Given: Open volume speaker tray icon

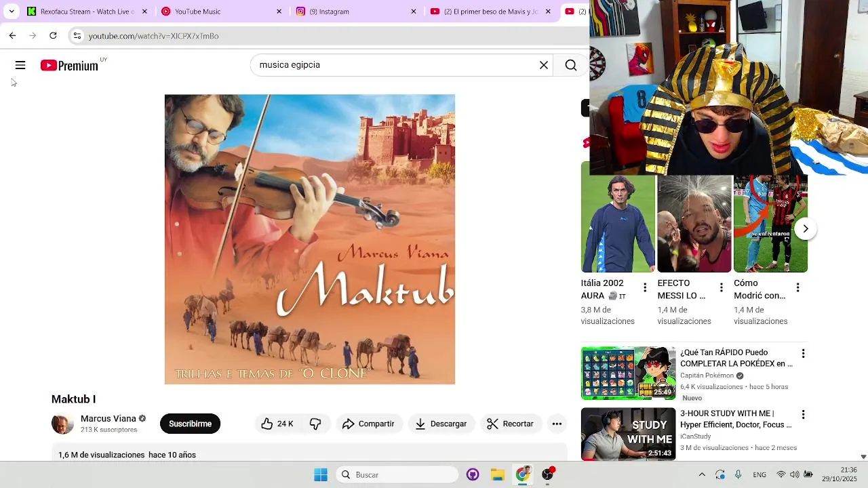Looking at the screenshot, I should 794,474.
